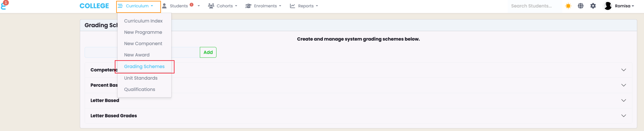Open Unit Standards from the dropdown

point(141,78)
